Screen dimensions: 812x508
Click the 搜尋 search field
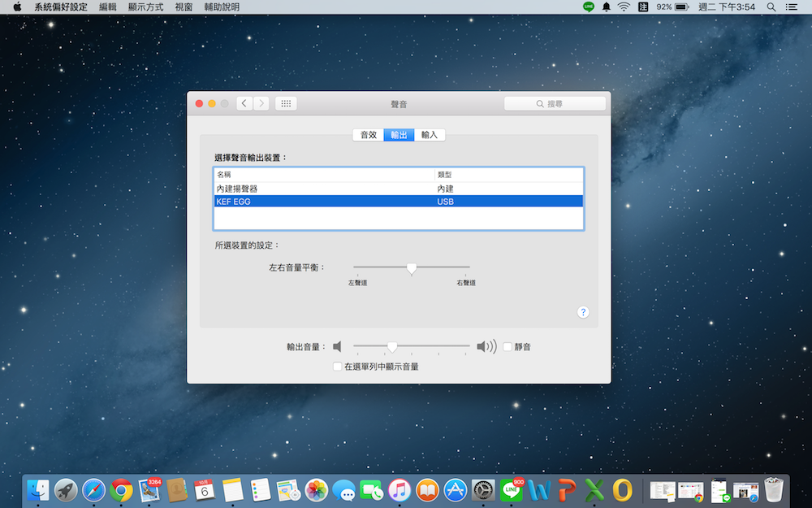555,104
